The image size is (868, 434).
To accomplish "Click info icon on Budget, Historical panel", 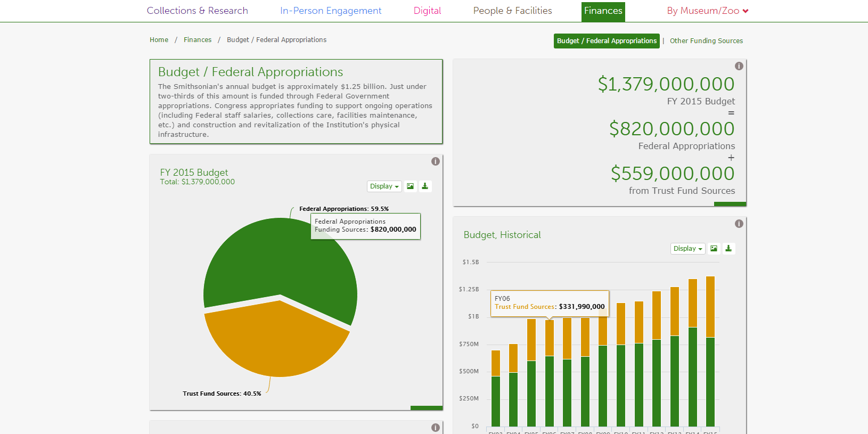I will point(739,224).
